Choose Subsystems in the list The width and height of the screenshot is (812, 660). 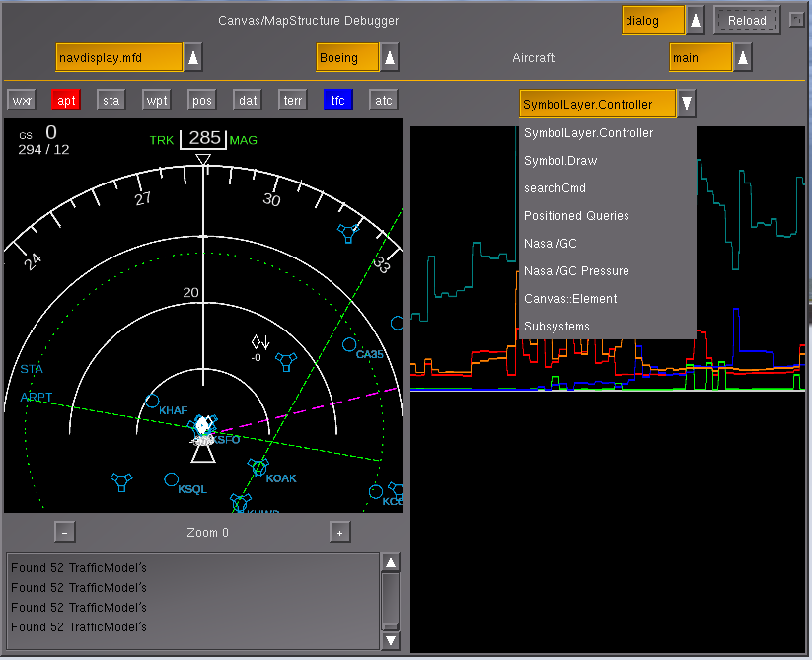click(x=608, y=327)
